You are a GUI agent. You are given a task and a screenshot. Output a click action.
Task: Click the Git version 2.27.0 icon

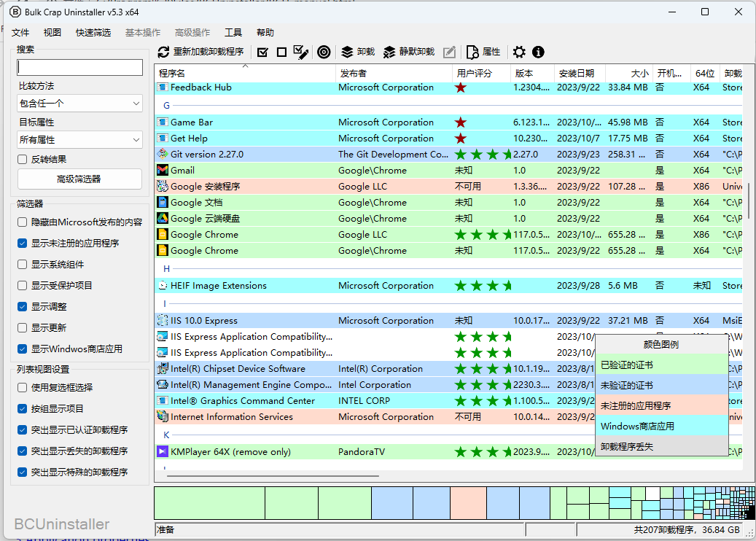click(x=163, y=155)
